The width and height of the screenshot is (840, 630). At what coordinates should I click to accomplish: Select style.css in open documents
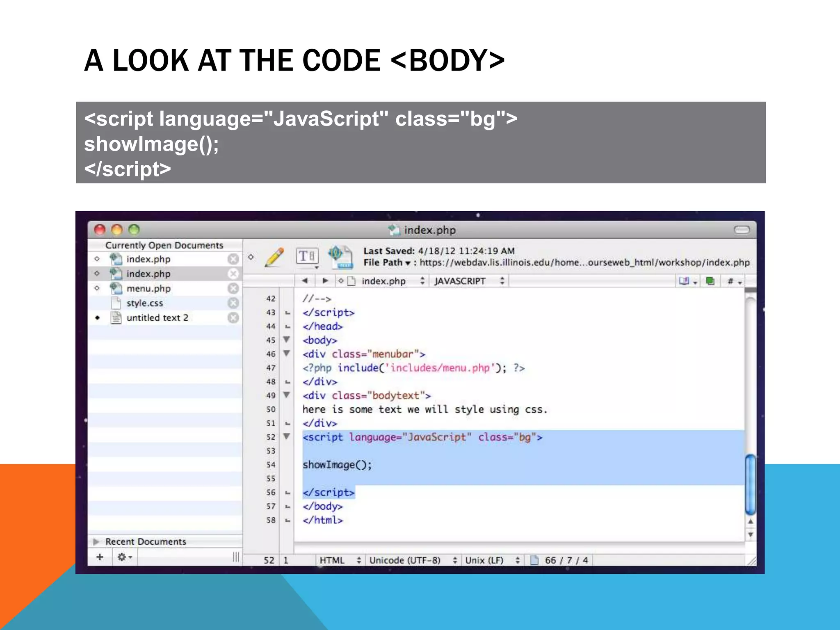point(165,303)
